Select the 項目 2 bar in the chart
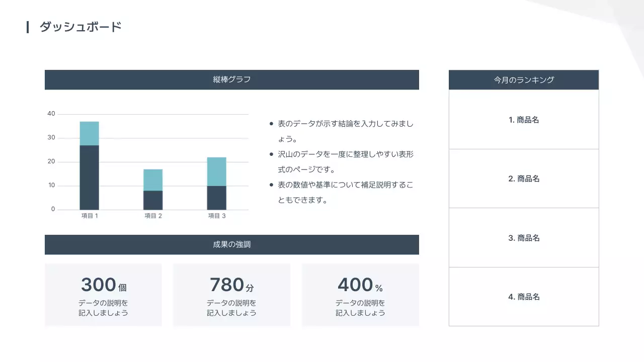 [153, 189]
